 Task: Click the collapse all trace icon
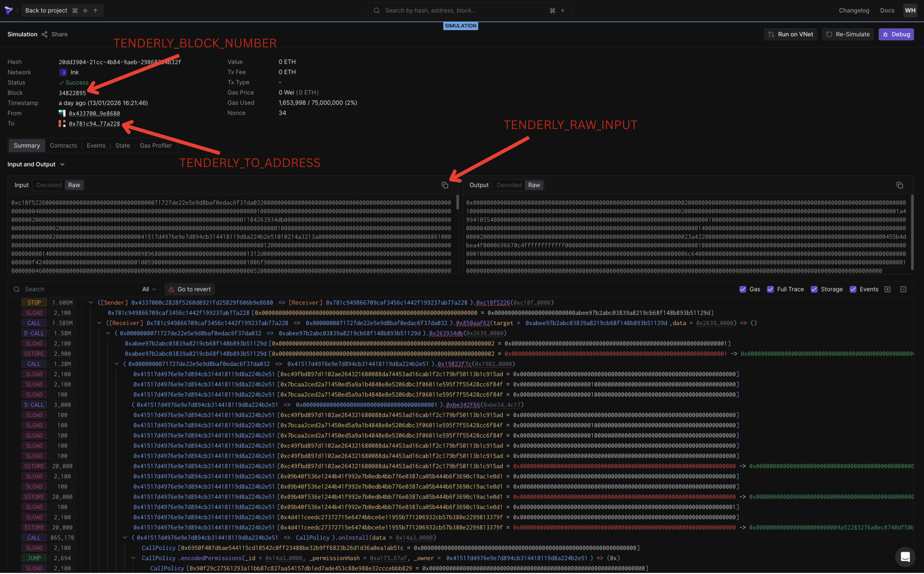click(903, 290)
